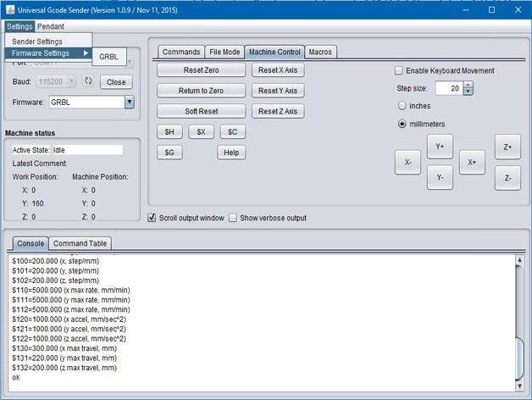Viewport: 532px width, 400px height.
Task: Choose GRBL from the submenu
Action: point(108,57)
